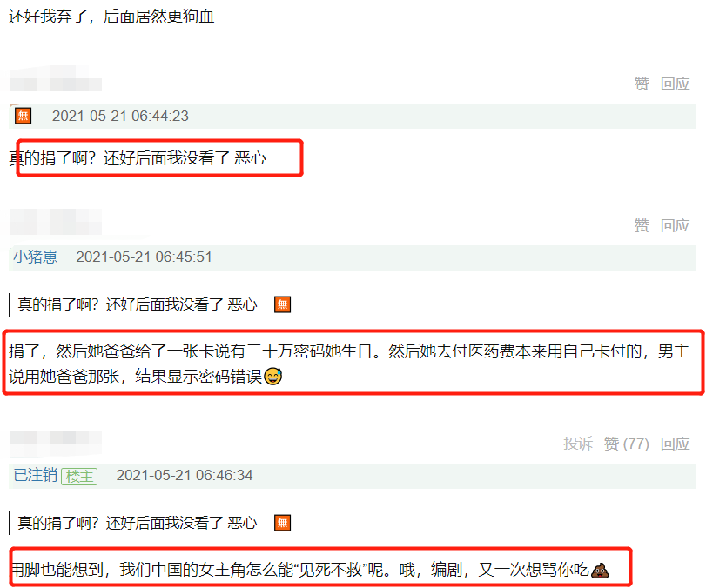Image resolution: width=706 pixels, height=588 pixels.
Task: Like the comment above the 小猪崽 post
Action: pyautogui.click(x=642, y=225)
